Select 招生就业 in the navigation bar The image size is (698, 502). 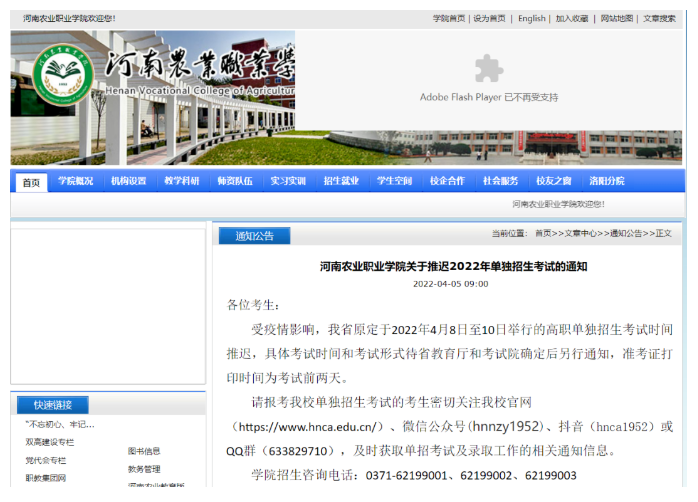tap(341, 181)
